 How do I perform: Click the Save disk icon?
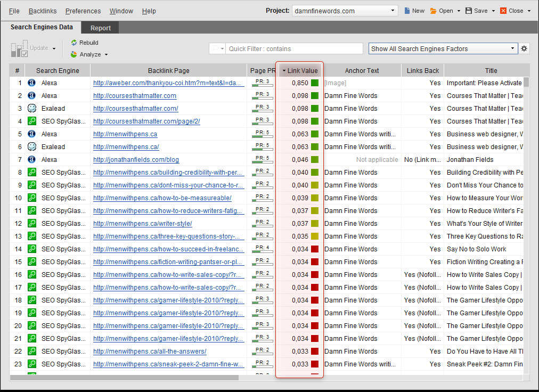point(469,11)
